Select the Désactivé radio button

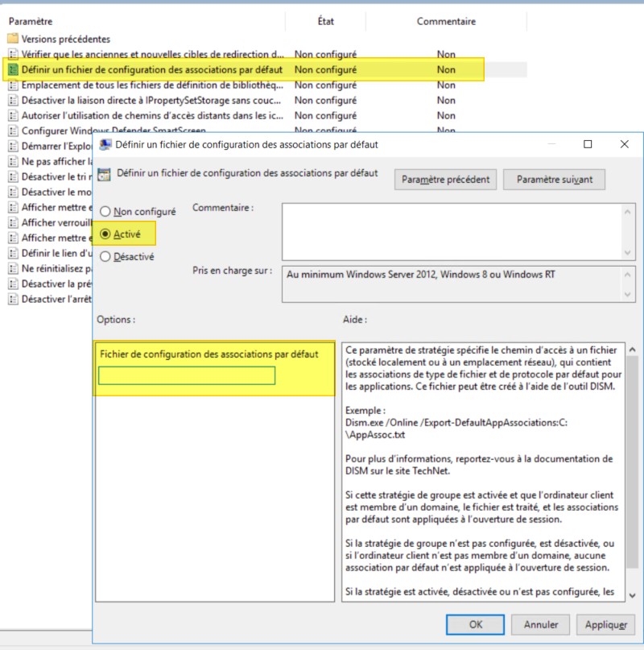point(105,257)
